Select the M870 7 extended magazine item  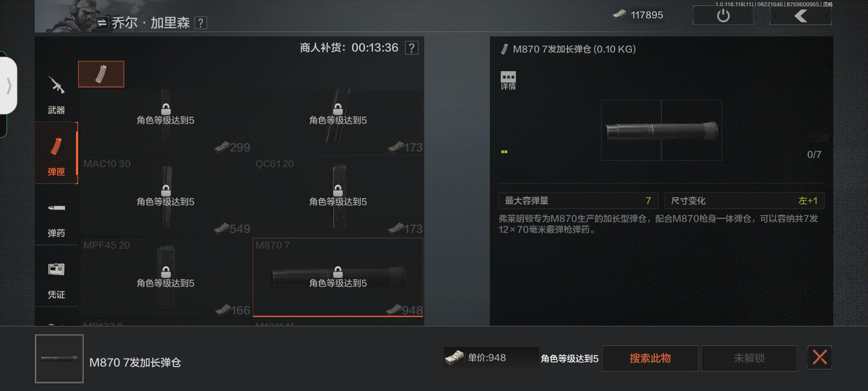(x=338, y=278)
